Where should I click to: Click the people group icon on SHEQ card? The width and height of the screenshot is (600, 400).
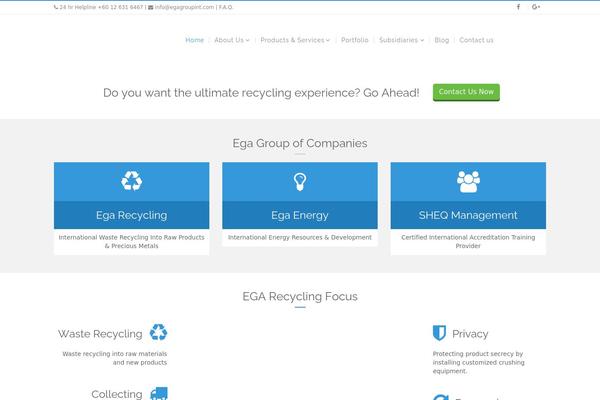[468, 181]
